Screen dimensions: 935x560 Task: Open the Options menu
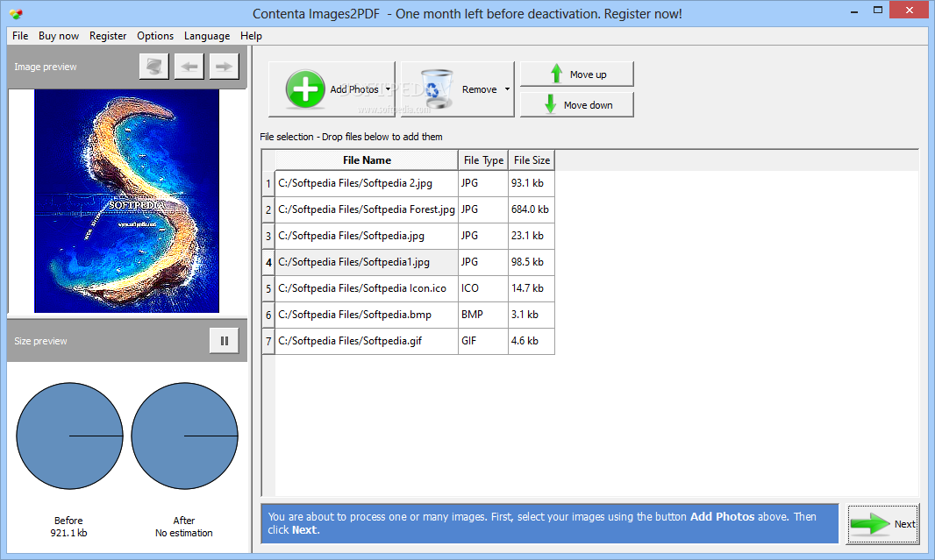coord(155,36)
